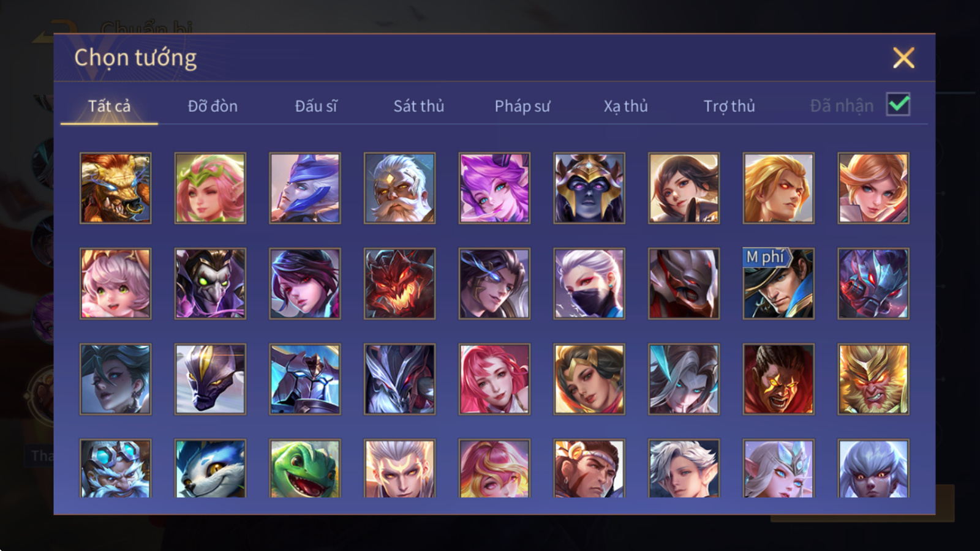Select the golden bull hero portrait
Image resolution: width=980 pixels, height=551 pixels.
click(115, 188)
